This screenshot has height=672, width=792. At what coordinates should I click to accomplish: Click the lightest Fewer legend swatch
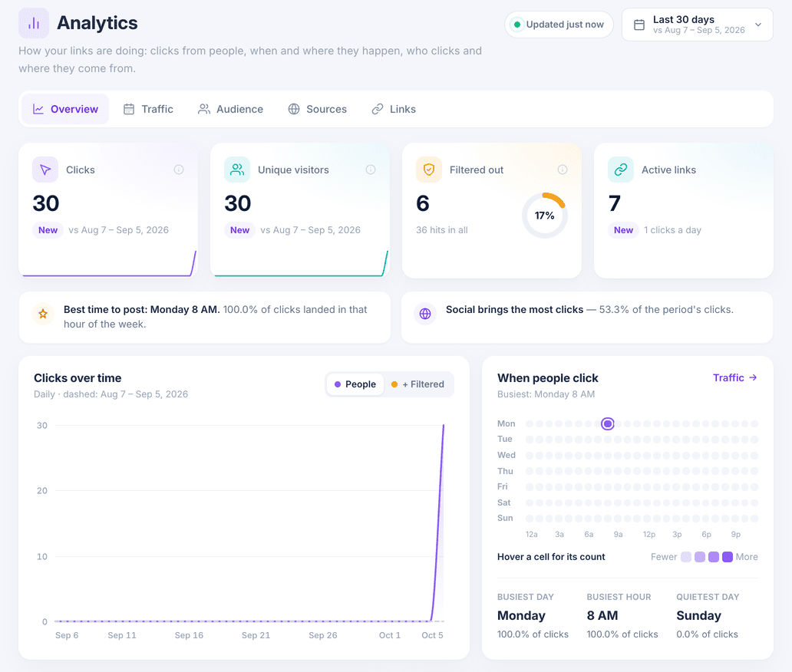click(686, 557)
